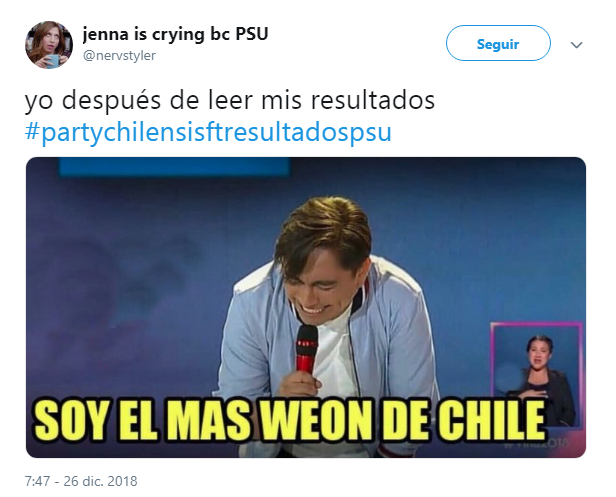Image resolution: width=616 pixels, height=497 pixels.
Task: Click the mug in the avatar photo
Action: [x=53, y=61]
